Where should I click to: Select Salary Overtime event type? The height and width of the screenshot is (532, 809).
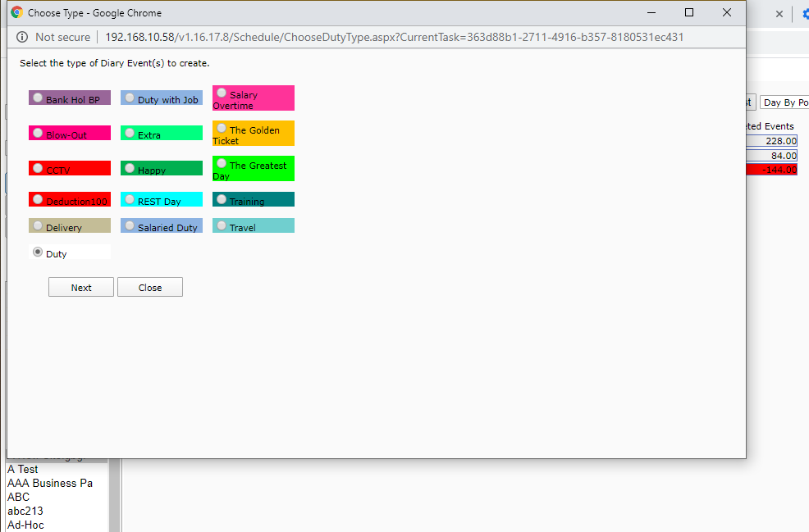pyautogui.click(x=222, y=93)
